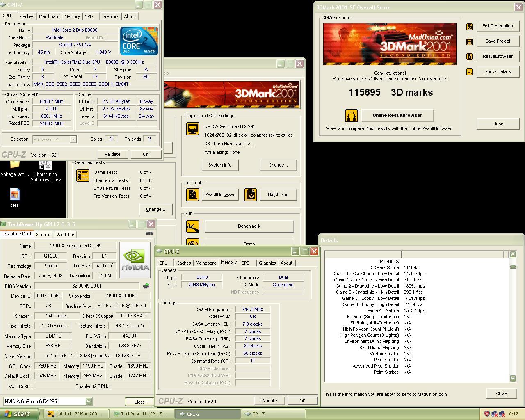Image resolution: width=525 pixels, height=420 pixels.
Task: Click the GPU-Z camera screenshot icon
Action: pyautogui.click(x=149, y=234)
